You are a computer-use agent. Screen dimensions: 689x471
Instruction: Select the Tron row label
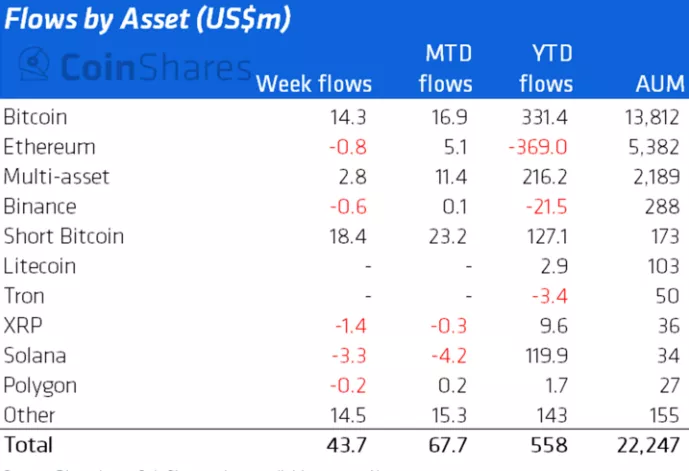pos(24,297)
